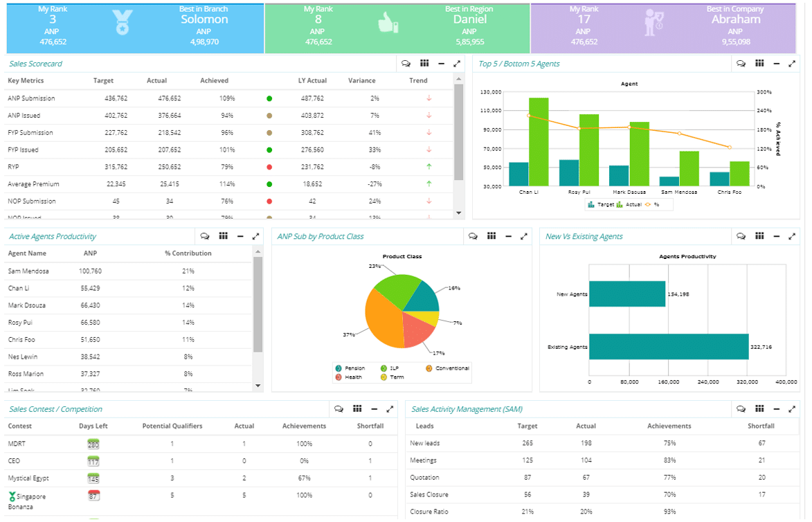Click grid view icon in Top 5 / Bottom 5 Agents
The height and width of the screenshot is (522, 812).
(x=759, y=64)
